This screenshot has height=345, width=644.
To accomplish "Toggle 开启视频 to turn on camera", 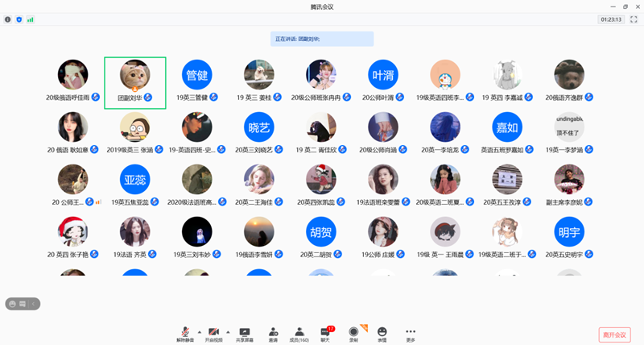I will click(x=213, y=333).
